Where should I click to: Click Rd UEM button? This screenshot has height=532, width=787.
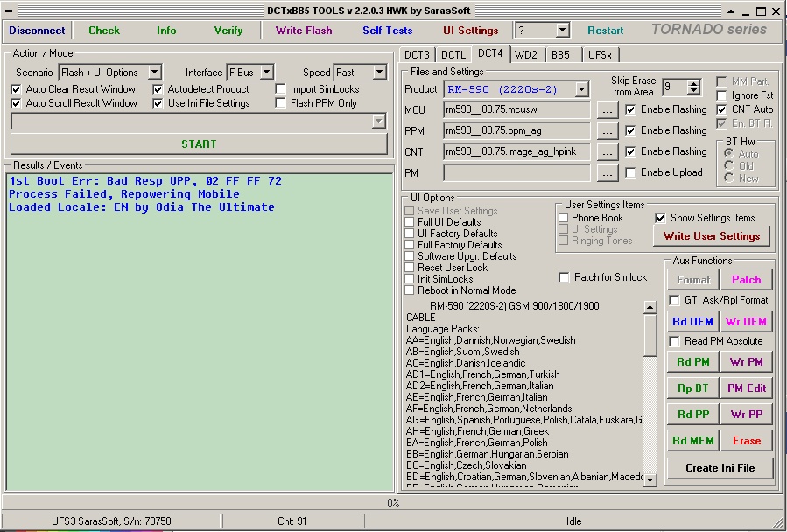pos(693,322)
